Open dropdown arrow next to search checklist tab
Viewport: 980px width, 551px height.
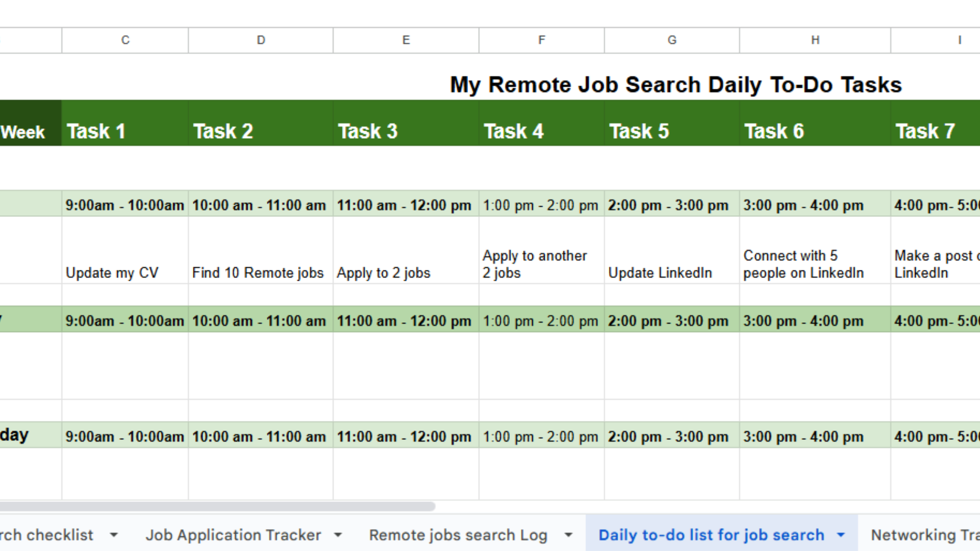(114, 535)
